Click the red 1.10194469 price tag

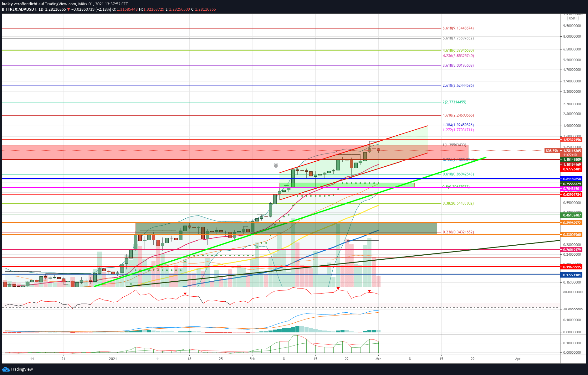(x=572, y=164)
